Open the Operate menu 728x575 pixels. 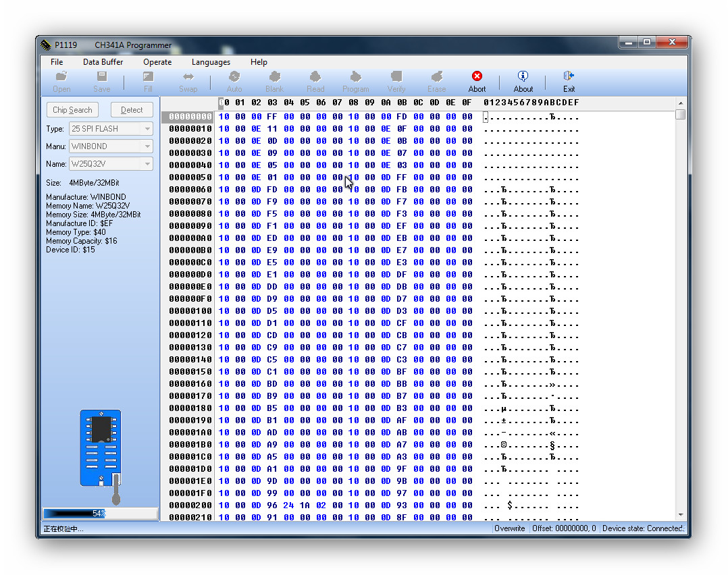click(x=157, y=62)
